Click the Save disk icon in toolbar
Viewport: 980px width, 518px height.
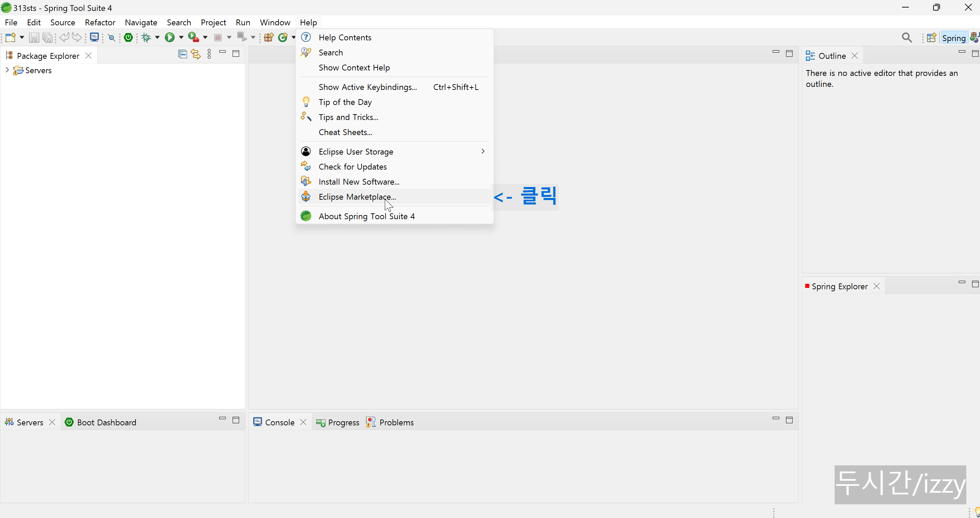(x=34, y=37)
